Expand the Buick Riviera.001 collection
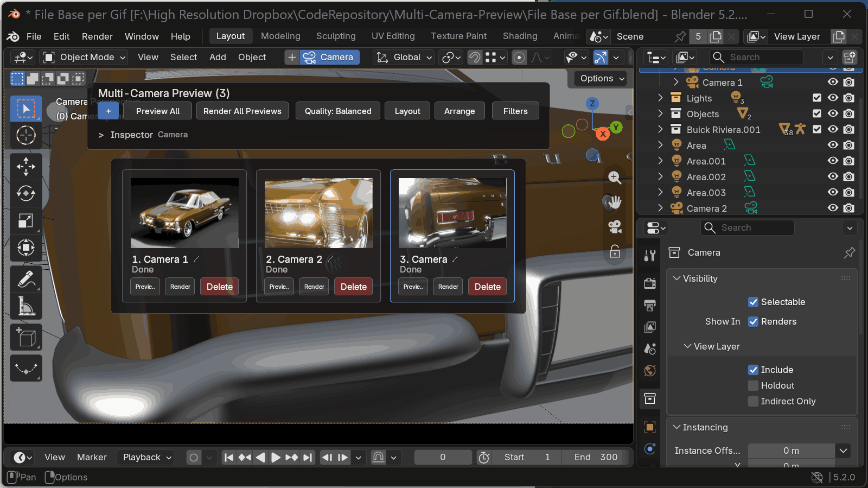The image size is (868, 488). pyautogui.click(x=660, y=129)
